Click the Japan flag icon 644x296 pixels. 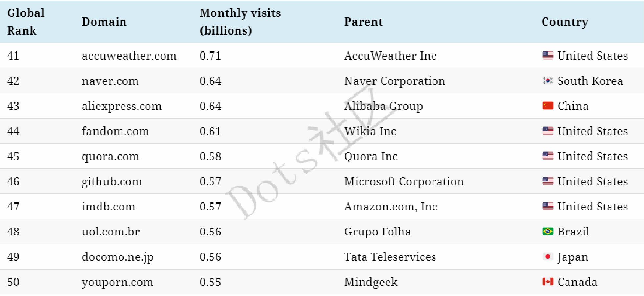click(547, 257)
